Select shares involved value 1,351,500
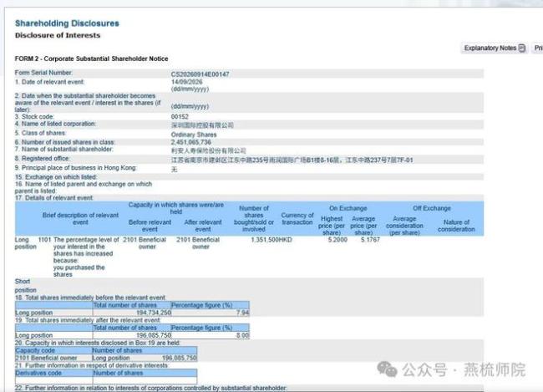 [265, 240]
